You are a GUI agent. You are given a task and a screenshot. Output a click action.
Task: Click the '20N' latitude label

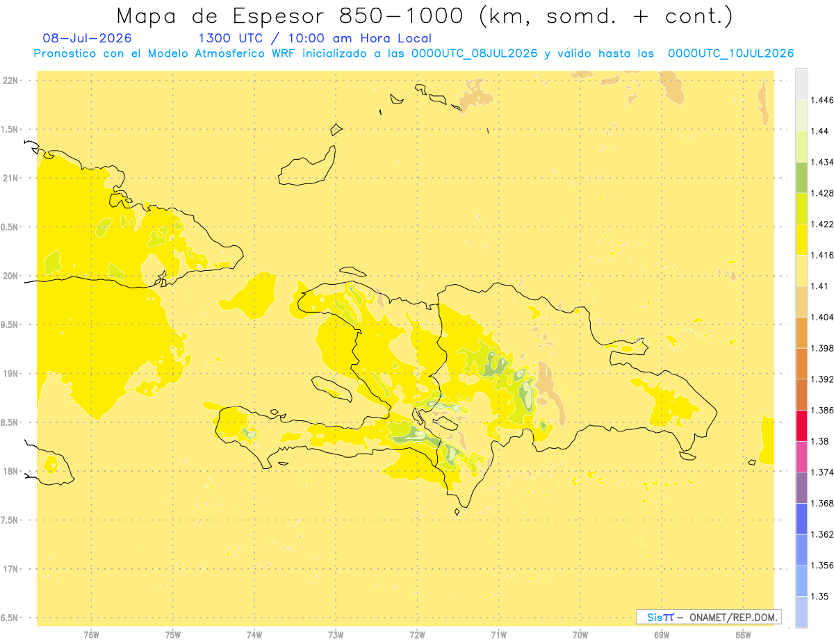pos(12,276)
